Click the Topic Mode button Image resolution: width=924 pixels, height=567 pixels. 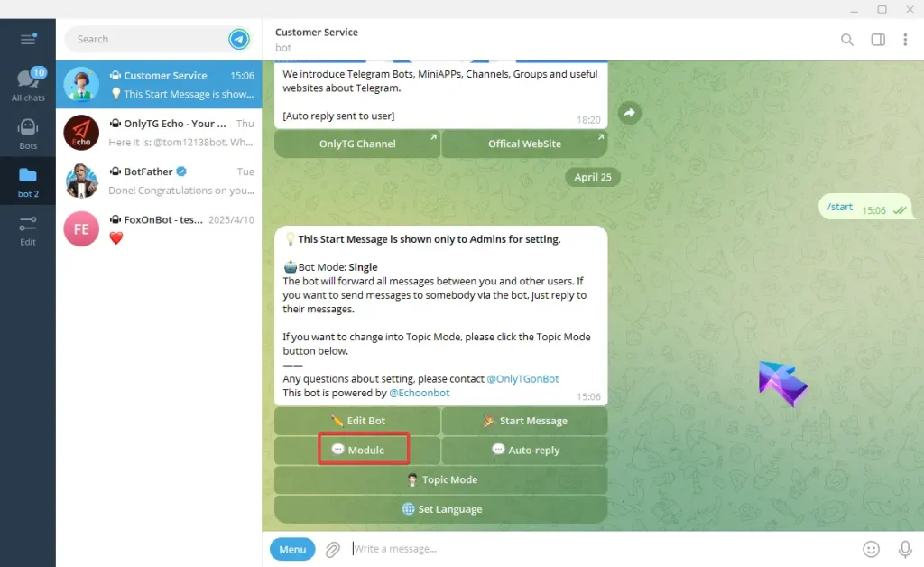pos(440,480)
